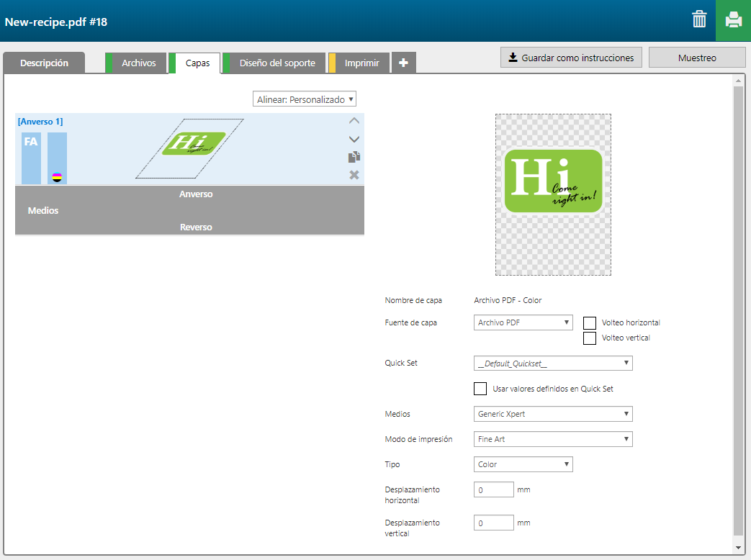Enable Volteo horizontal checkbox
Screen dimensions: 751x560
(x=590, y=323)
